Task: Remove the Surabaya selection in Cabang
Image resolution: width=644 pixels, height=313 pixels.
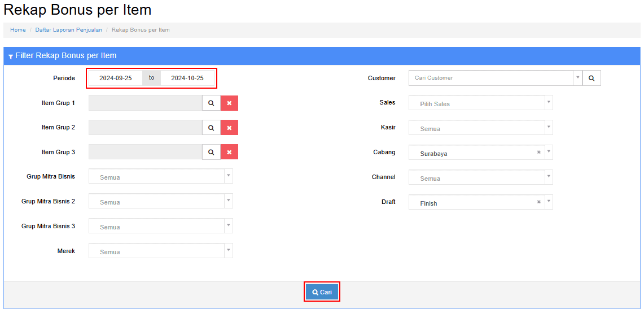Action: [x=538, y=153]
